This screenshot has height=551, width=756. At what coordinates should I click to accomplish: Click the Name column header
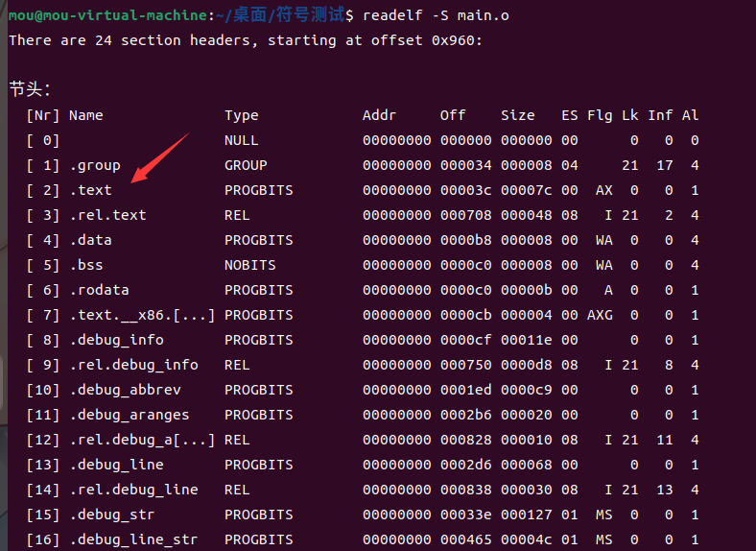pyautogui.click(x=85, y=115)
